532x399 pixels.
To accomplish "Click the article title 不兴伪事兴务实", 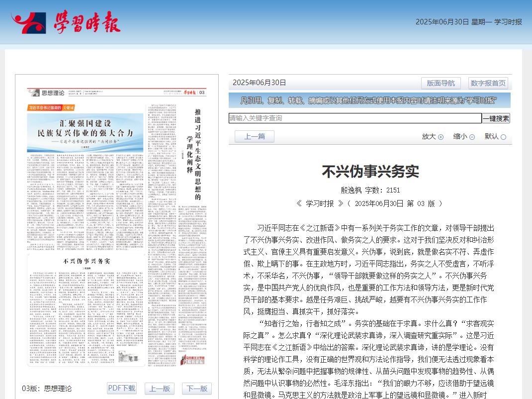I will coord(370,172).
